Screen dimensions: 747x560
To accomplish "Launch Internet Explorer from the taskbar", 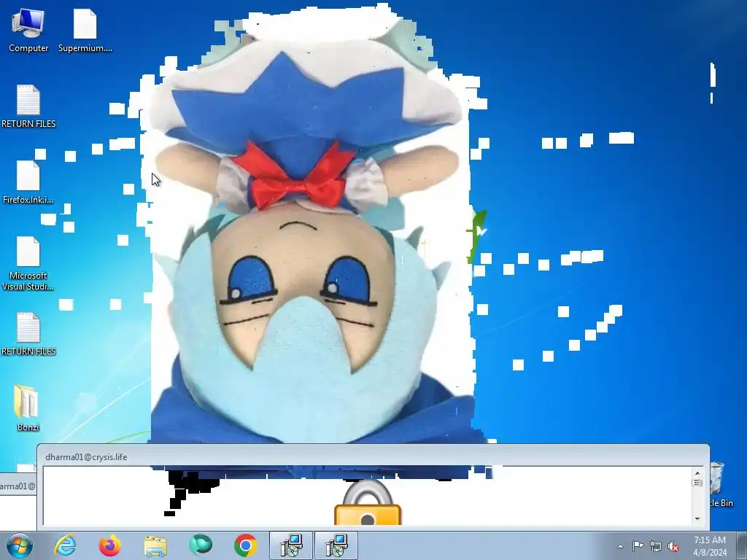I will (65, 545).
